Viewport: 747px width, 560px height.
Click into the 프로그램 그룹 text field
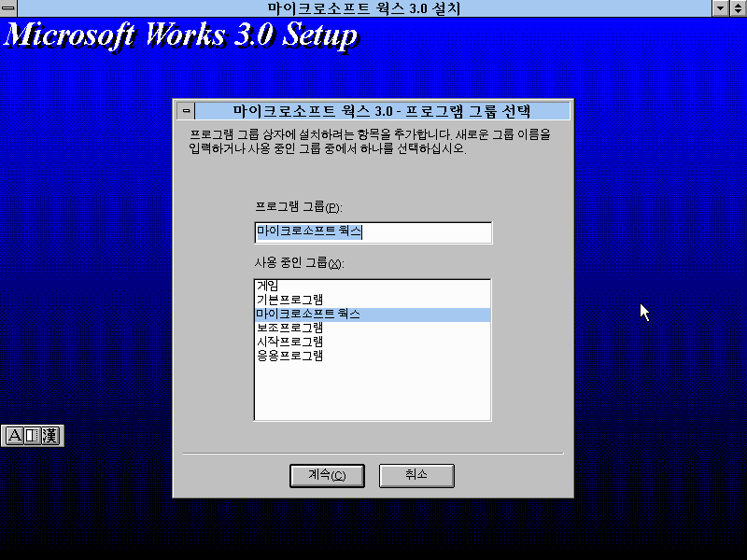pyautogui.click(x=373, y=232)
